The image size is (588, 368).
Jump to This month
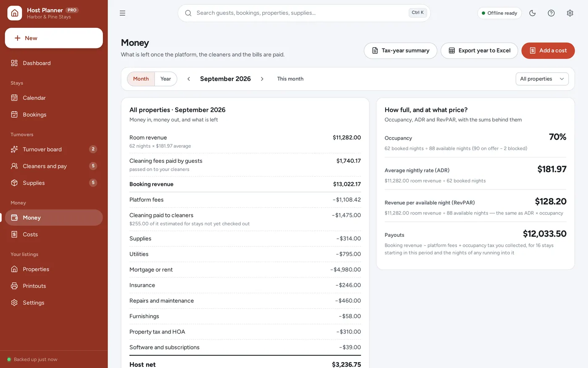[290, 79]
